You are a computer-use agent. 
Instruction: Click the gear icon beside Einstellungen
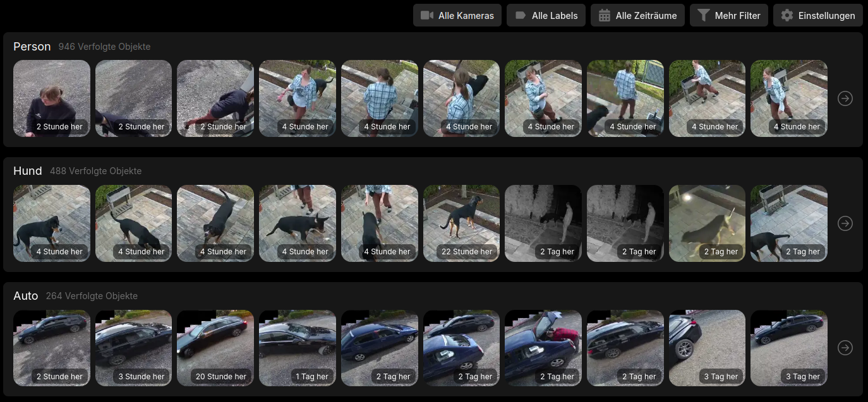[787, 15]
